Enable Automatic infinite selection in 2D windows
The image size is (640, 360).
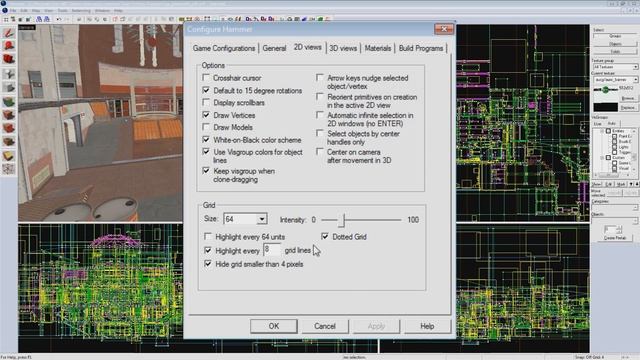(x=320, y=115)
